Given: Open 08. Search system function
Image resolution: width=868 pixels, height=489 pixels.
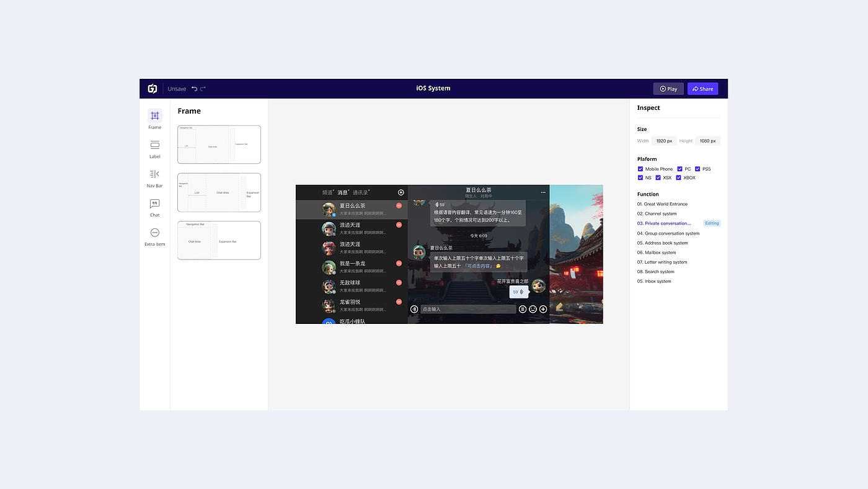Looking at the screenshot, I should pyautogui.click(x=656, y=272).
